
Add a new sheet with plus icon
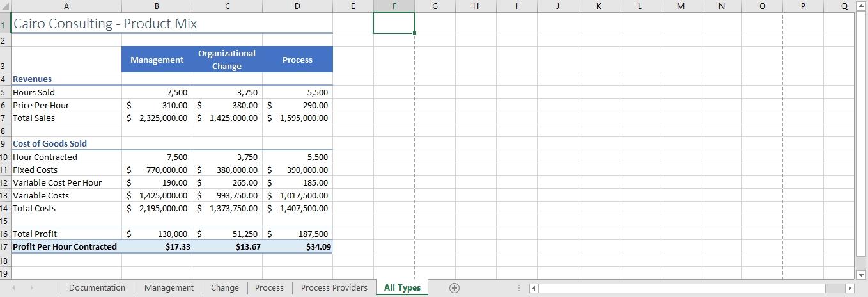point(454,288)
